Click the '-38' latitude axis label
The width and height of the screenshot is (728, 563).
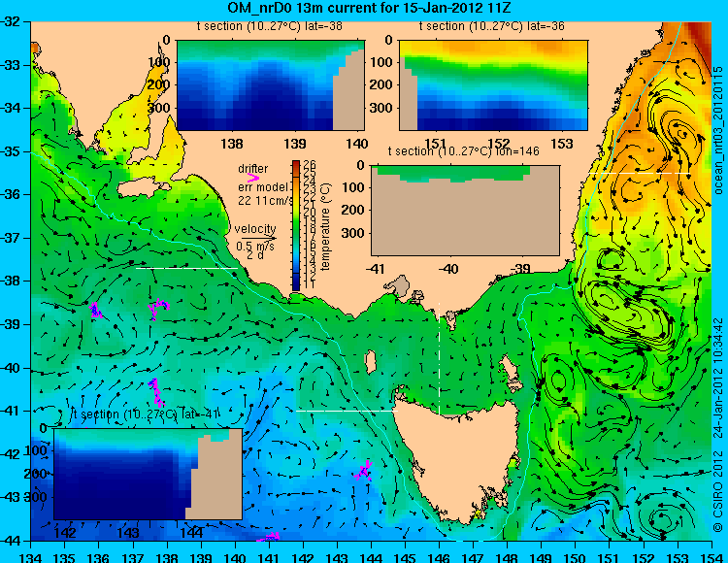point(10,281)
